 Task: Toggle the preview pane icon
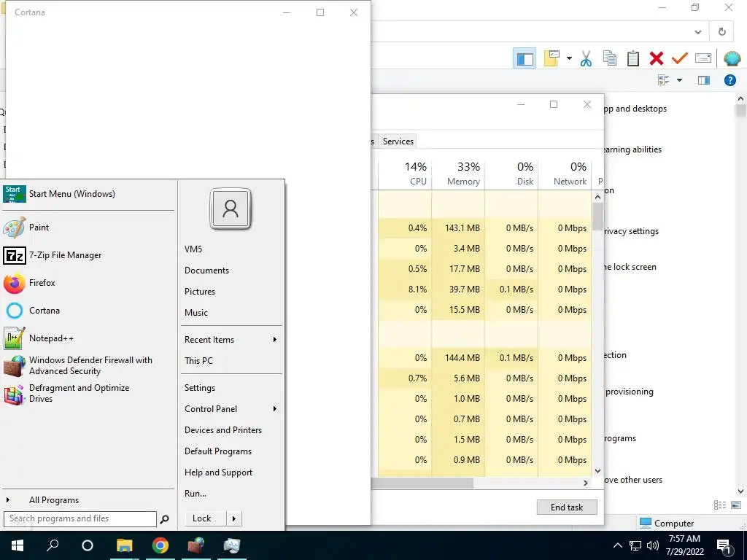(704, 80)
